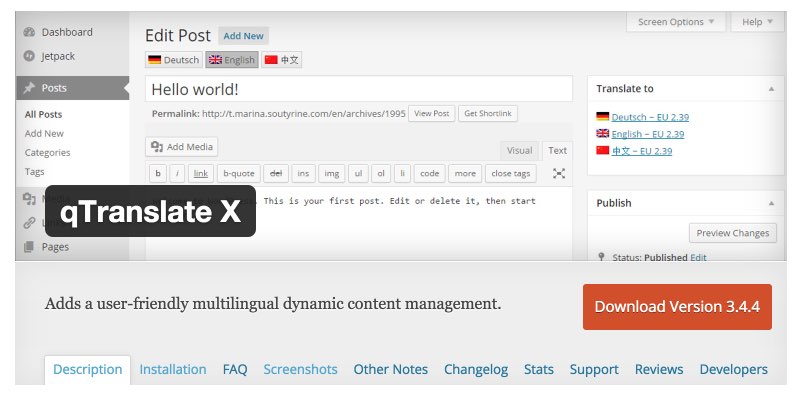Open the Installation tab
Screen dimensions: 799x397
click(x=173, y=369)
